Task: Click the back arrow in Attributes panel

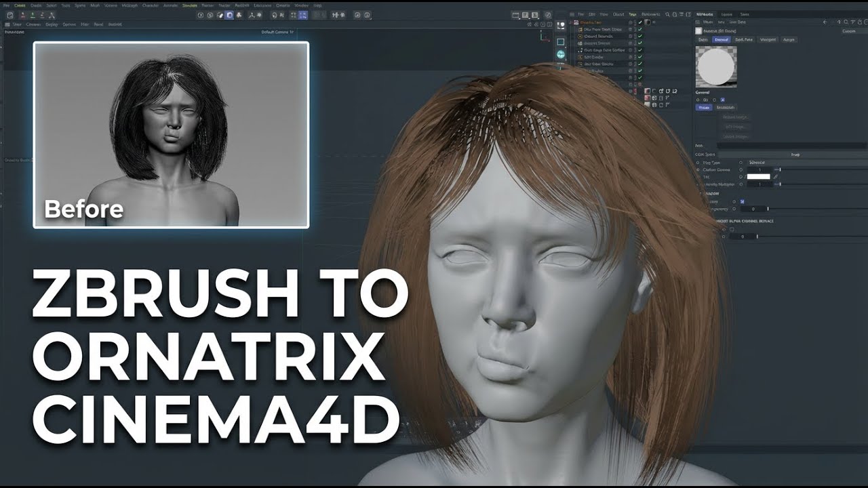Action: pos(825,22)
